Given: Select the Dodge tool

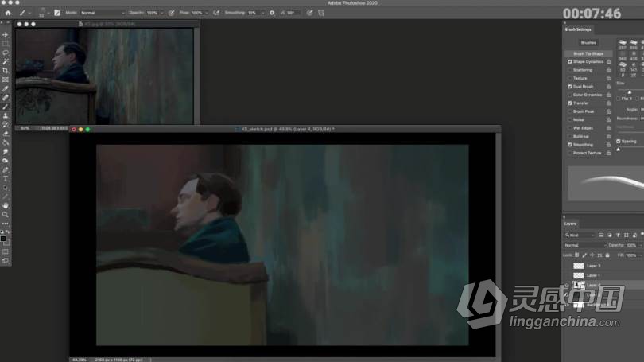Looking at the screenshot, I should point(6,161).
